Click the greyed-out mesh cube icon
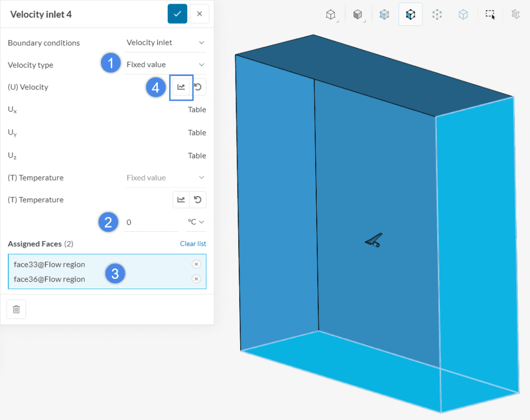The image size is (530, 420). tap(516, 15)
